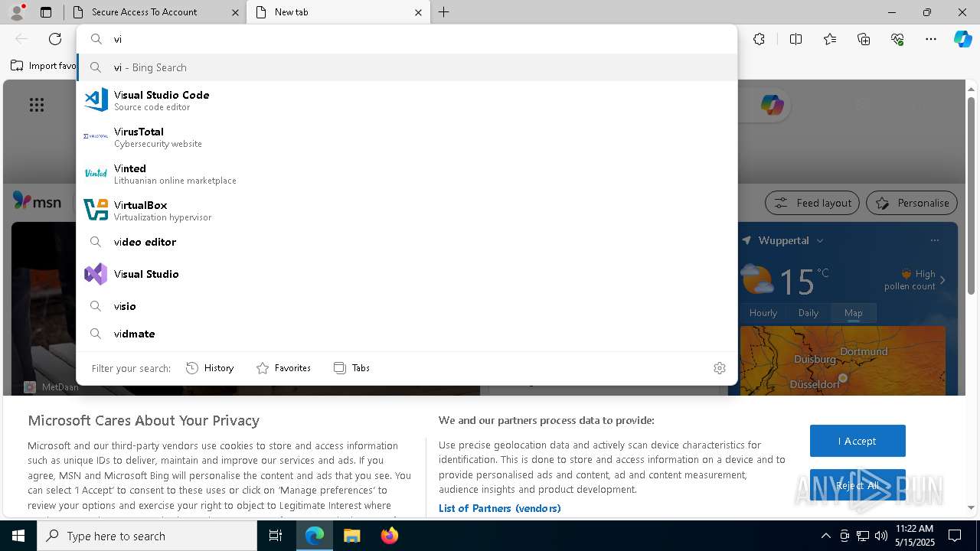
Task: Click the Personalise button
Action: pyautogui.click(x=912, y=203)
